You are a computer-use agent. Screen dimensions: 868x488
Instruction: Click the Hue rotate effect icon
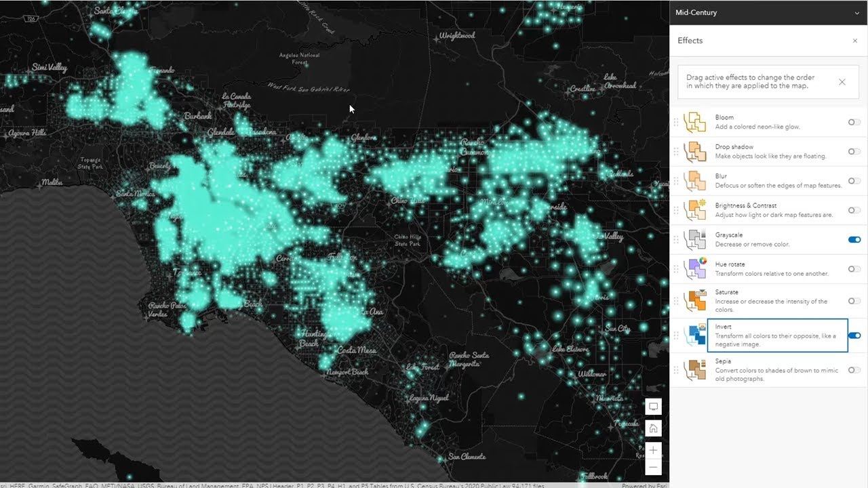[695, 269]
